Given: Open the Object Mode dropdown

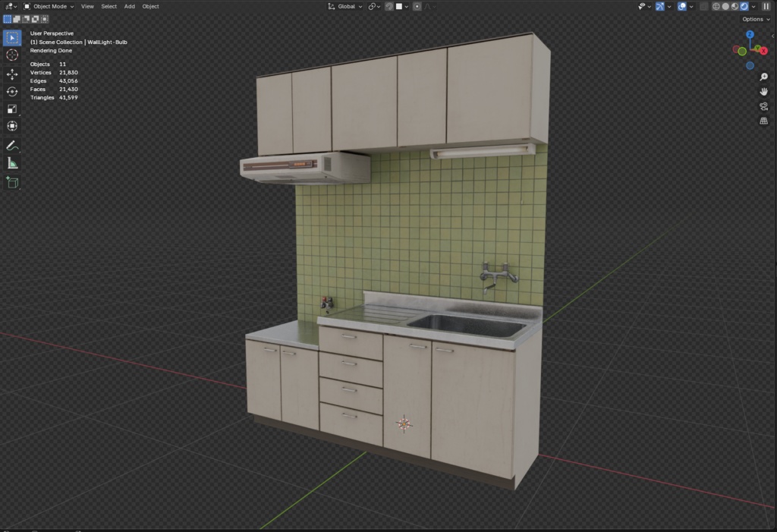Looking at the screenshot, I should click(x=49, y=6).
